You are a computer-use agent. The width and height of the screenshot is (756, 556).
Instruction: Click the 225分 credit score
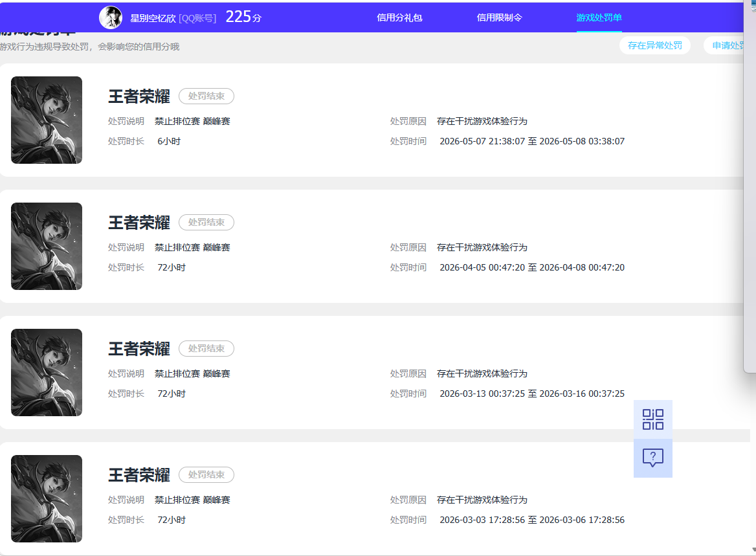(243, 17)
